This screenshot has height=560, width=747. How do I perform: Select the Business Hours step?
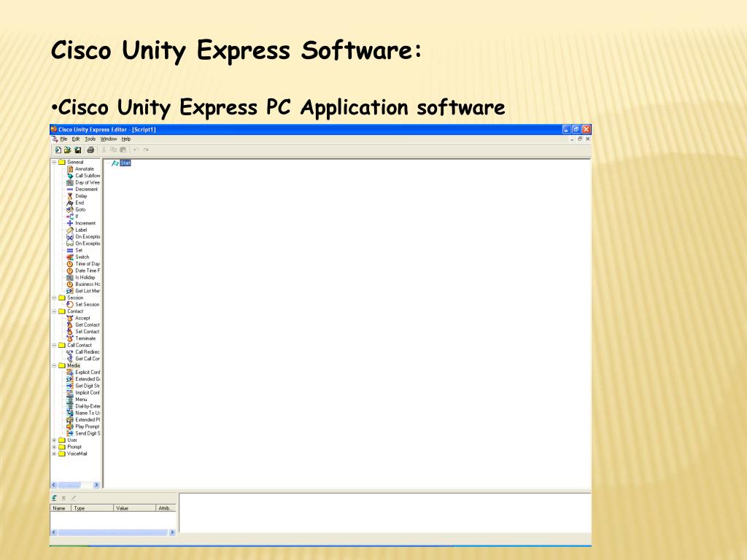[x=83, y=284]
